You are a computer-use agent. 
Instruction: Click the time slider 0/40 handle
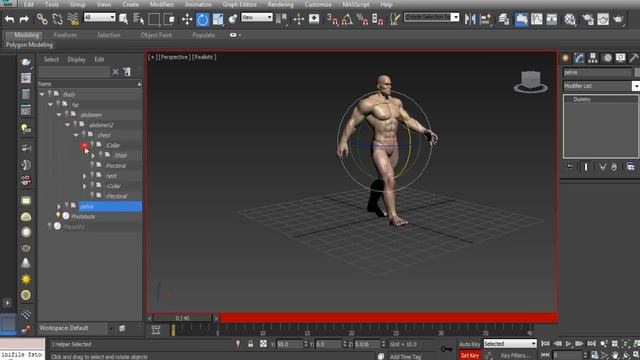183,318
